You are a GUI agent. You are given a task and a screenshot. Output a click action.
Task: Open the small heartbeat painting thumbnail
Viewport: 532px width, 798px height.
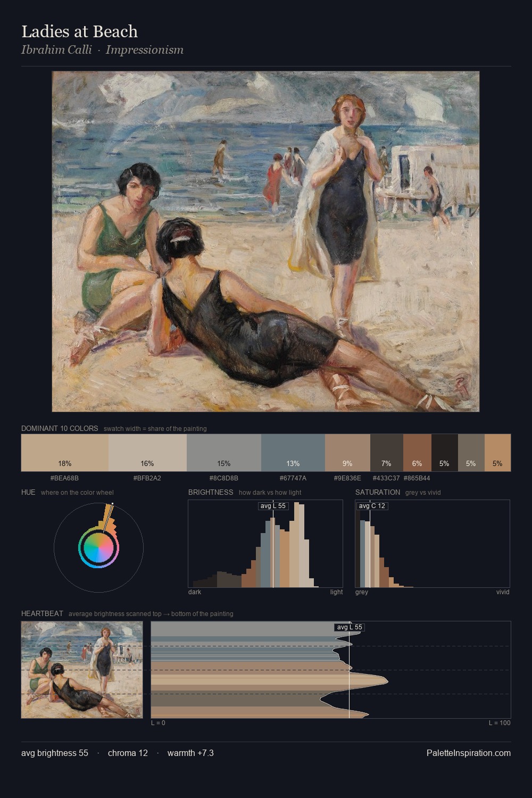(82, 670)
